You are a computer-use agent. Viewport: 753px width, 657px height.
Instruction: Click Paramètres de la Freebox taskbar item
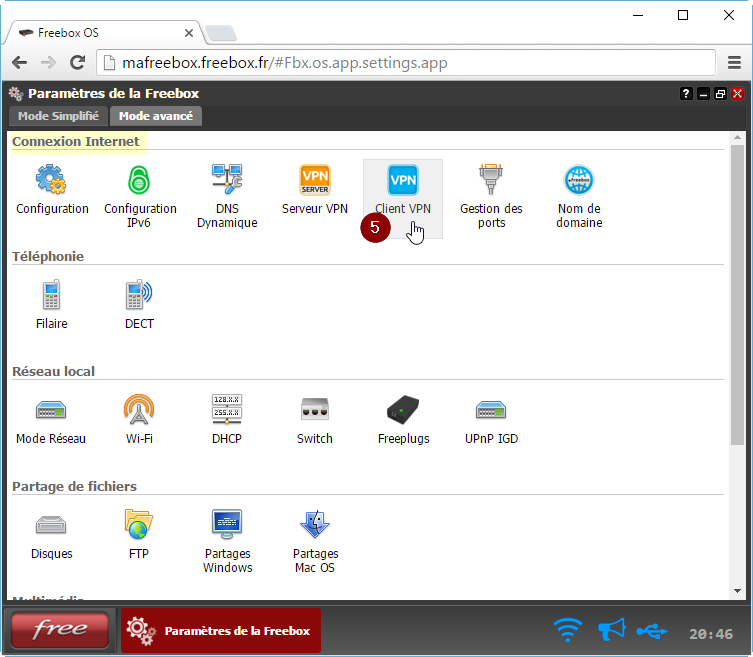221,631
